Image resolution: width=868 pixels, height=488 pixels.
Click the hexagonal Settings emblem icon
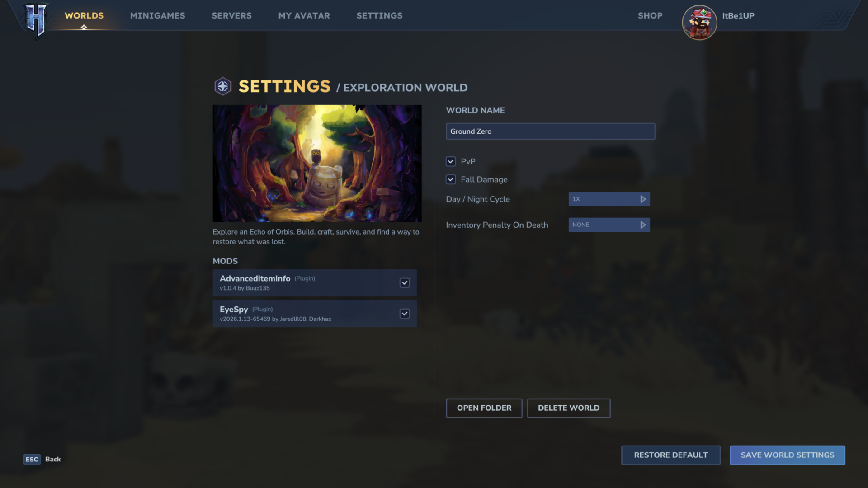click(222, 86)
